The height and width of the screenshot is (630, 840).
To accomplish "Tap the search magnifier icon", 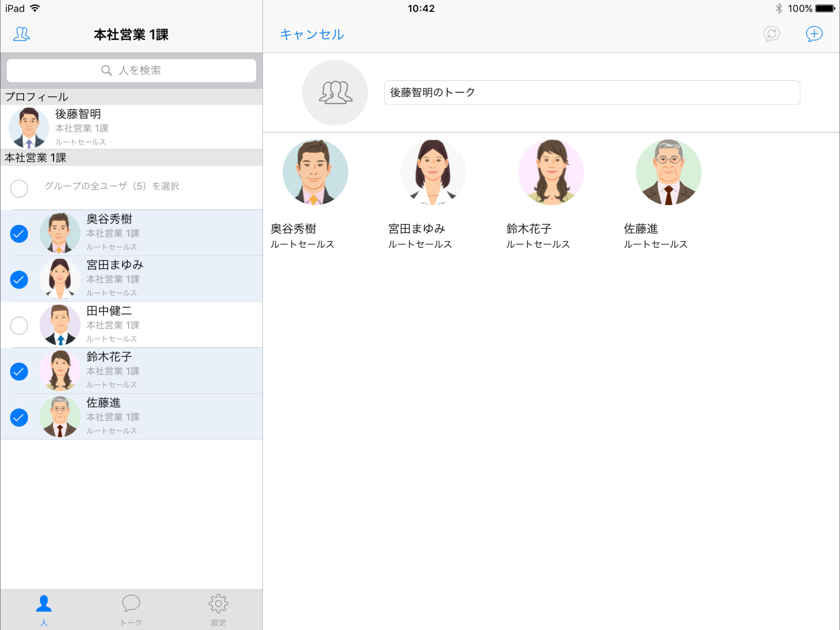I will coord(106,70).
